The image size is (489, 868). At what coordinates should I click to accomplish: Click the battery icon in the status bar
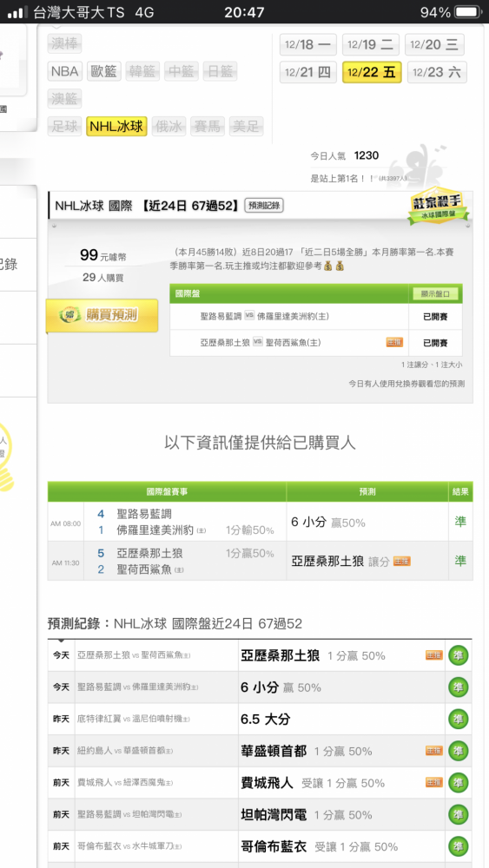coord(468,12)
